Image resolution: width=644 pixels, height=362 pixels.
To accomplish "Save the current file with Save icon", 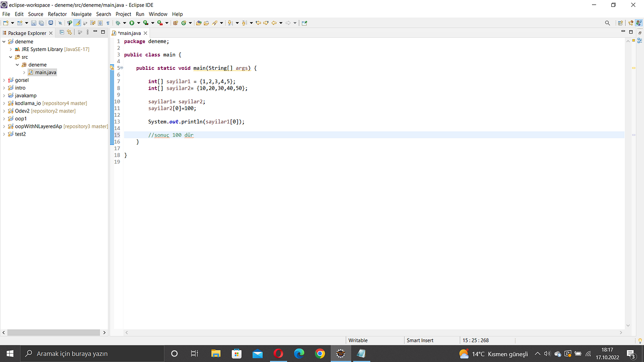I will [34, 23].
